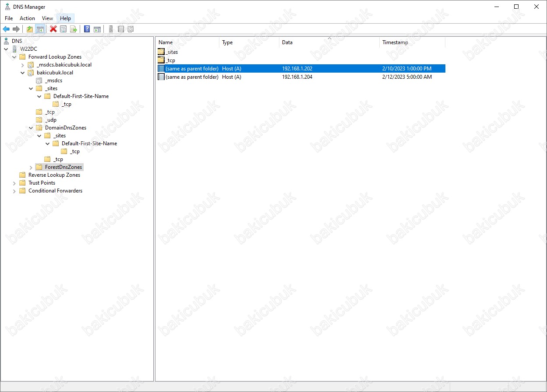Click the Reverse Lookup Zones folder icon
Image resolution: width=547 pixels, height=392 pixels.
pyautogui.click(x=22, y=175)
